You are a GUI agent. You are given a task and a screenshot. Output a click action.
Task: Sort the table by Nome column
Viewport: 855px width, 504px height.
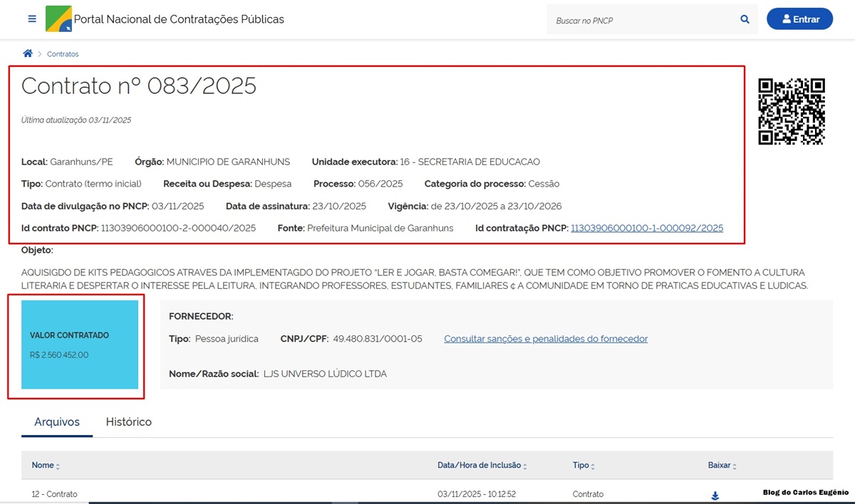(x=46, y=466)
